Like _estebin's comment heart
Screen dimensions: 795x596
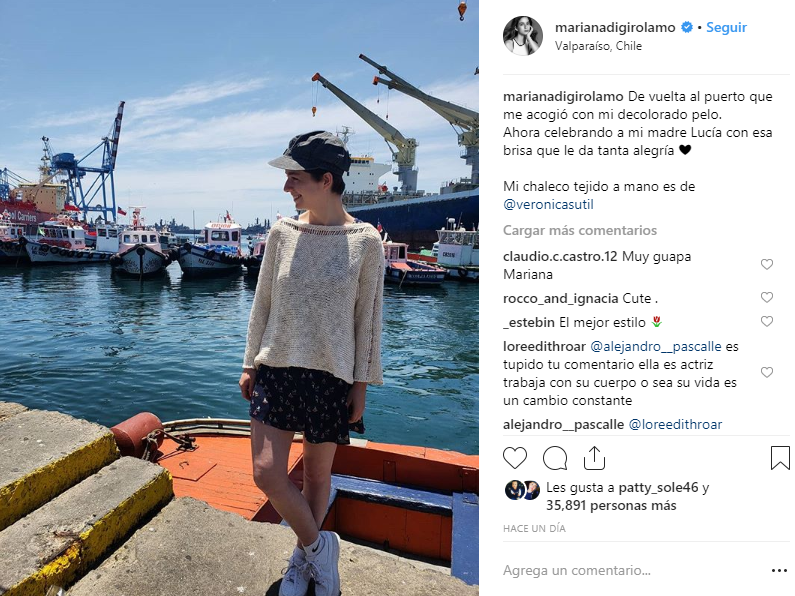click(767, 321)
